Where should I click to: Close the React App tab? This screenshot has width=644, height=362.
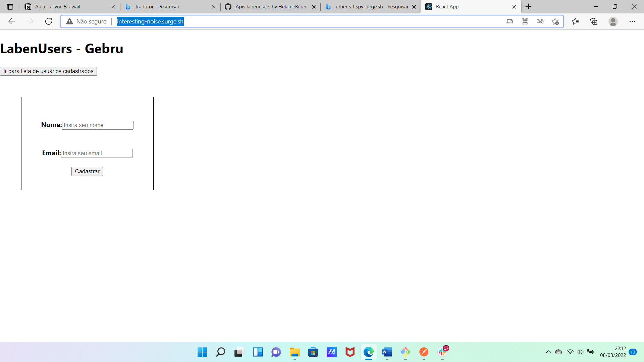pos(514,7)
